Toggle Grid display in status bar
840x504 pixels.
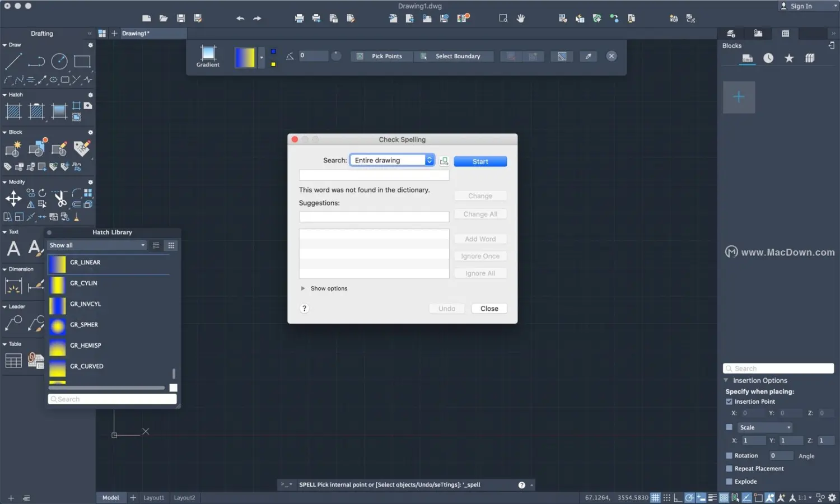[655, 497]
